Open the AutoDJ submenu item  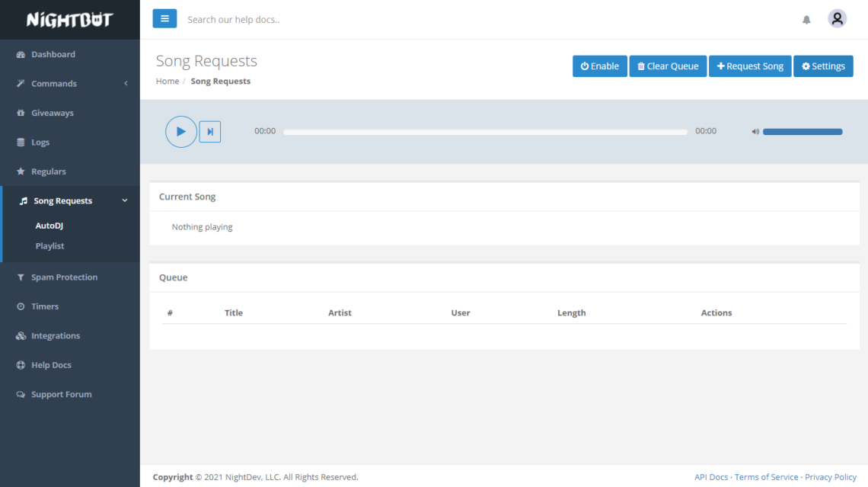(x=49, y=226)
